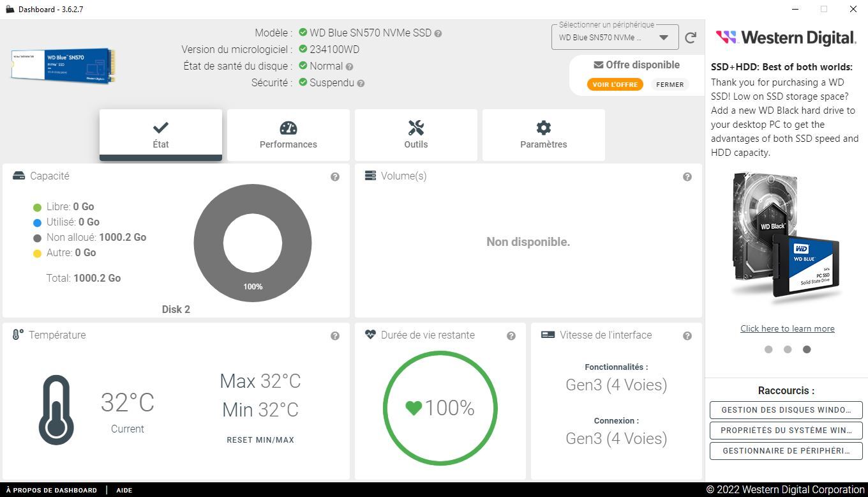Click the help icon next to Sécurité Suspendu

pyautogui.click(x=361, y=83)
